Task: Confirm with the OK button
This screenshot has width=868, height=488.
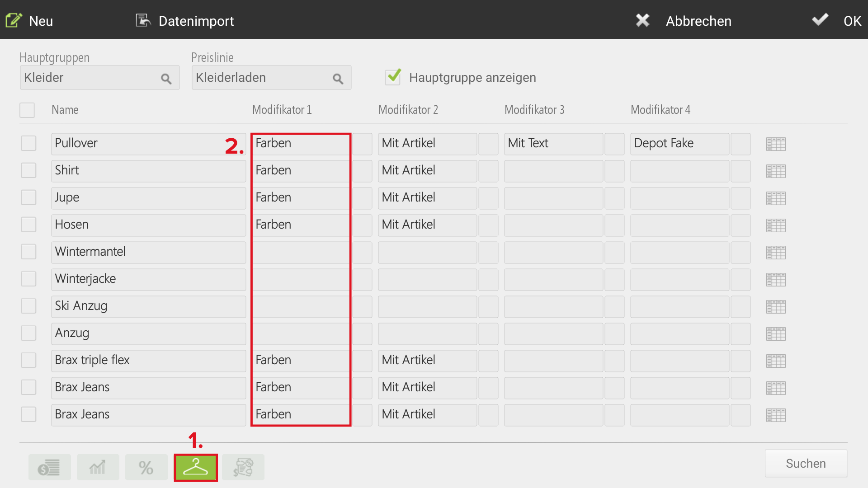Action: pos(837,21)
